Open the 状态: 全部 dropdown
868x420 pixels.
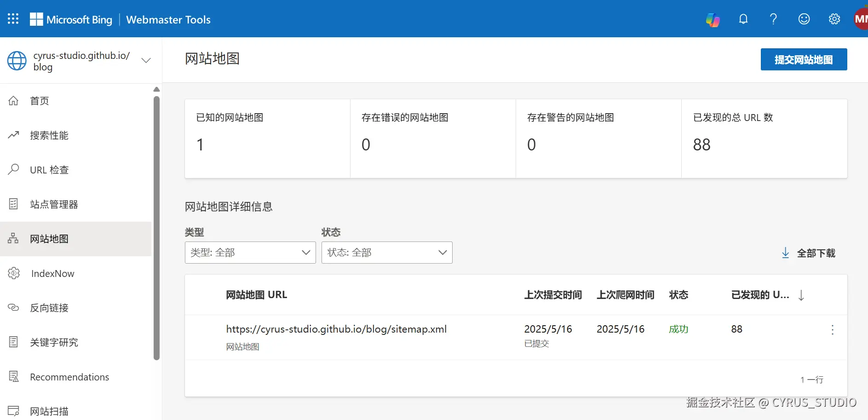(x=387, y=253)
